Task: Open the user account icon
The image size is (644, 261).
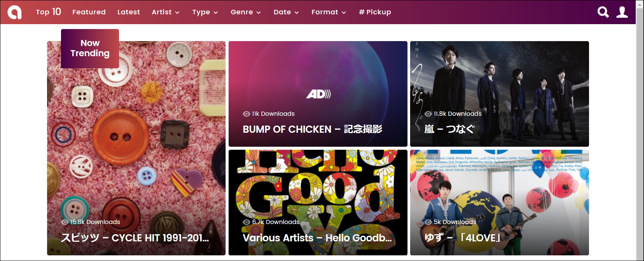Action: pos(622,12)
